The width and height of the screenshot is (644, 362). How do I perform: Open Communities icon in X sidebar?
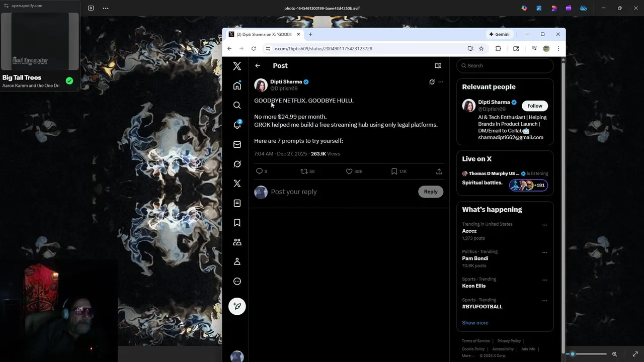(x=237, y=242)
